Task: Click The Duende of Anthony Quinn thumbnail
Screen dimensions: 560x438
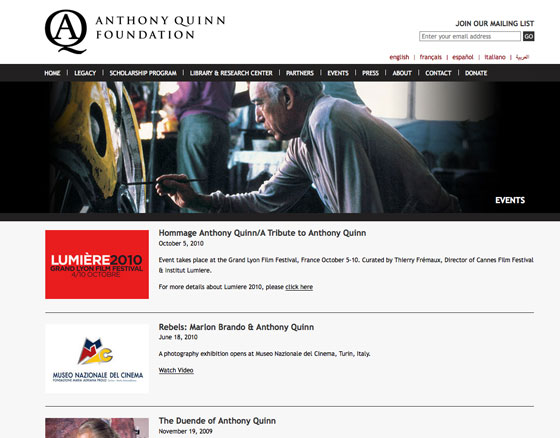Action: pyautogui.click(x=97, y=428)
